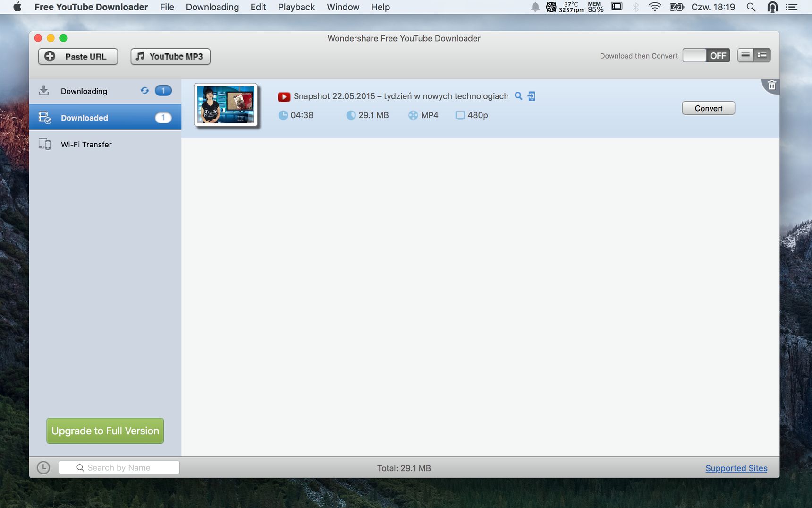
Task: Click the 480p resolution label
Action: pyautogui.click(x=478, y=115)
